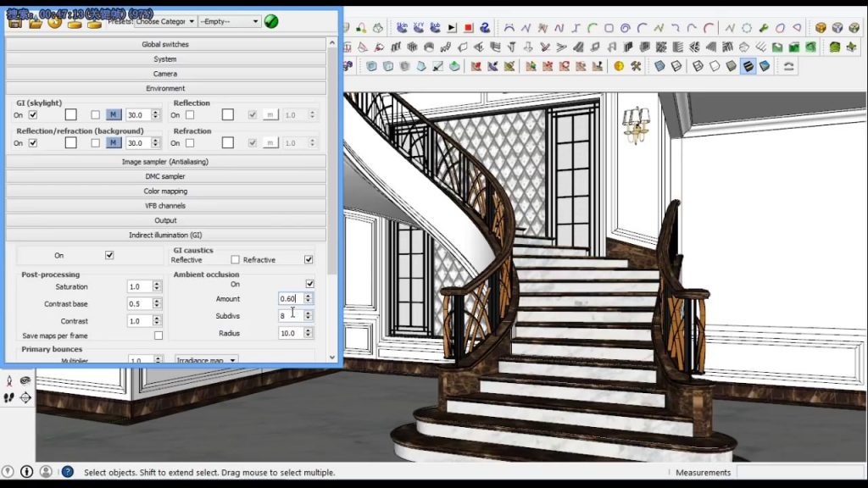Collapse the Environment rollout
Screen dimensions: 868x488
pyautogui.click(x=165, y=88)
